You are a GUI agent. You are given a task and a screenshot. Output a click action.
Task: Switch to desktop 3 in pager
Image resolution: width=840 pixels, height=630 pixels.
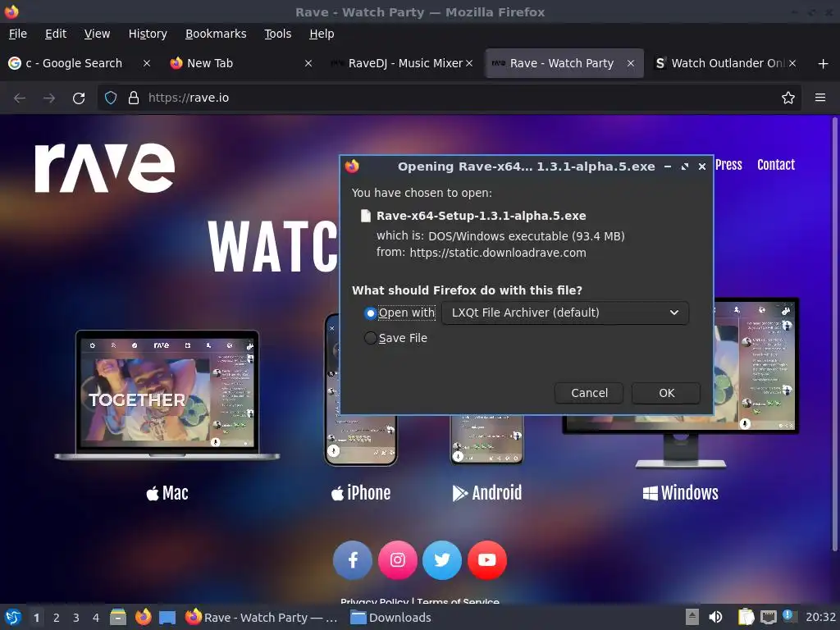tap(76, 618)
